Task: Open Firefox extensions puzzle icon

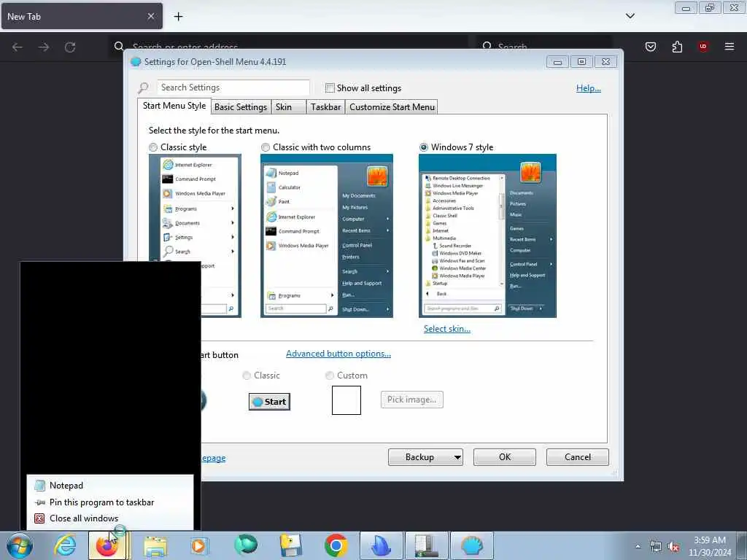Action: 677,47
